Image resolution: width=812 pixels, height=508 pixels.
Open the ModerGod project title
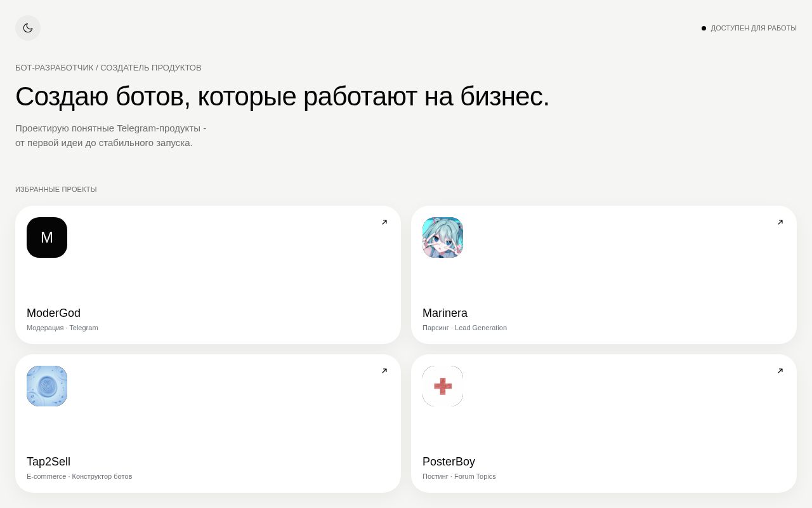pyautogui.click(x=53, y=313)
